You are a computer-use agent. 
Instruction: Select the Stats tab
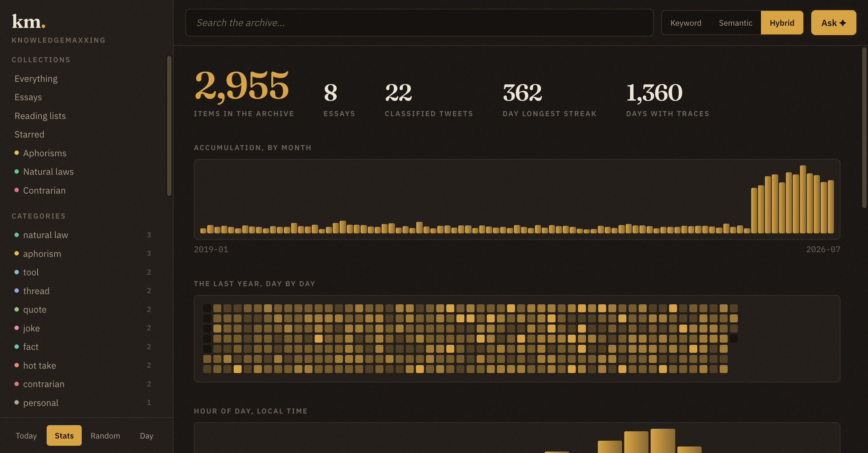(x=64, y=436)
